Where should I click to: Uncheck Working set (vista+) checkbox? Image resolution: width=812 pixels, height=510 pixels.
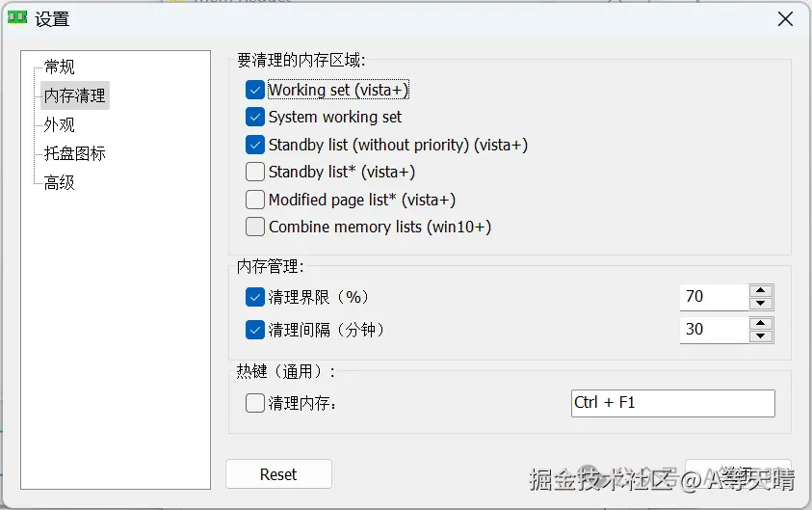point(255,90)
